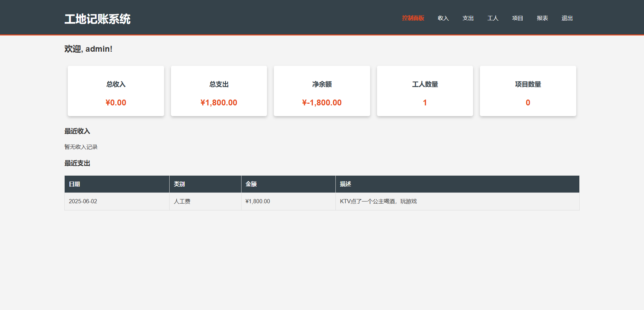
Task: Click the 暂无收入记录 message
Action: 80,146
